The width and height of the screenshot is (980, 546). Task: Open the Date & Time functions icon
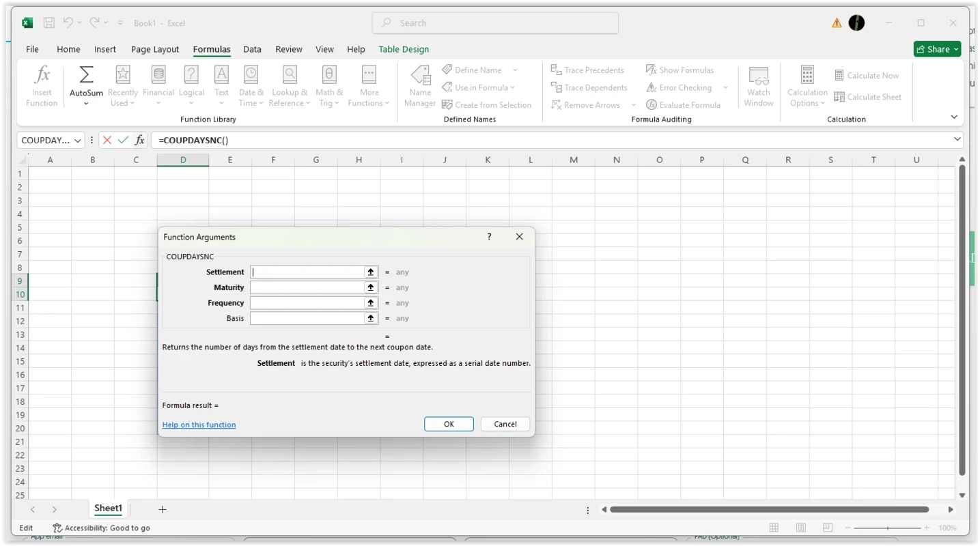251,74
